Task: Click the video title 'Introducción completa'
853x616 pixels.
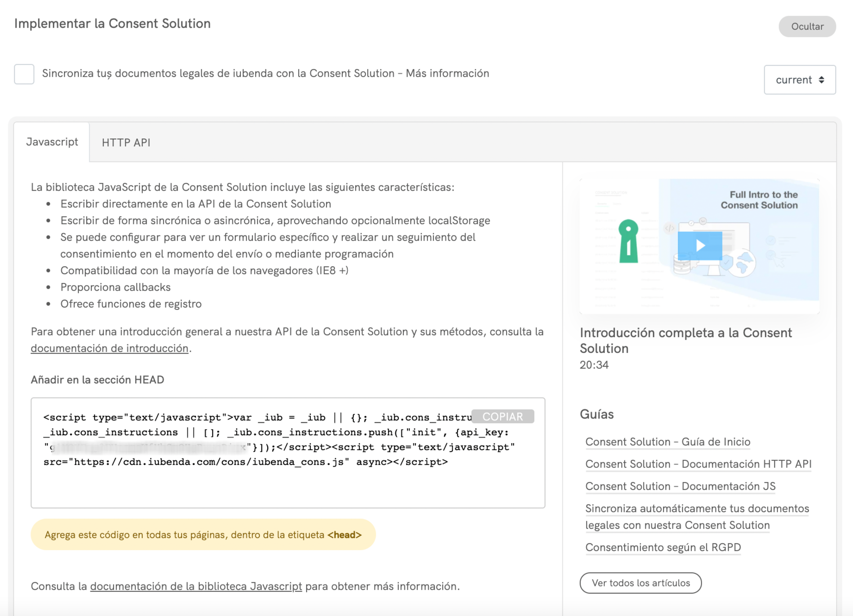Action: click(x=685, y=340)
